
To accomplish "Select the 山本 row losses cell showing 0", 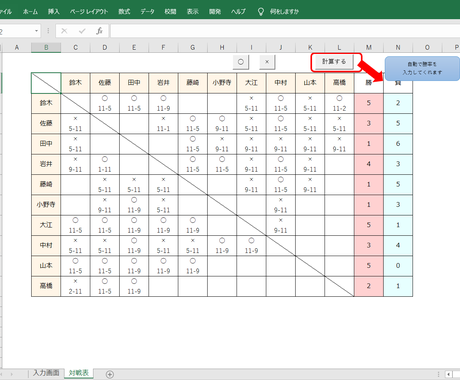I will click(x=398, y=266).
